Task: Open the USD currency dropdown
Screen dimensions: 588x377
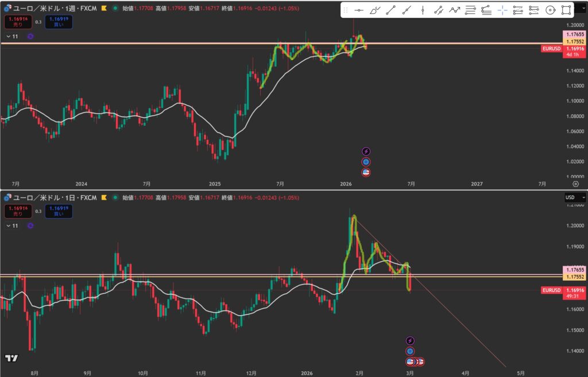Action: point(575,197)
